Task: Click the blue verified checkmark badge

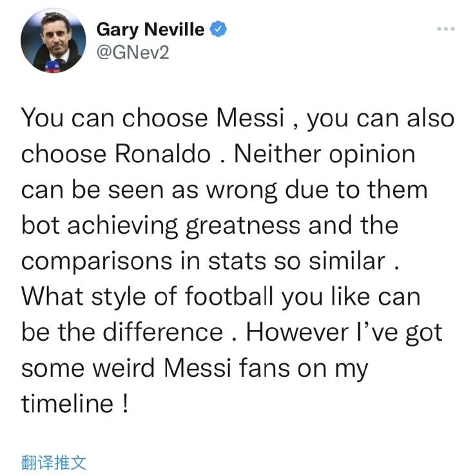Action: click(219, 30)
